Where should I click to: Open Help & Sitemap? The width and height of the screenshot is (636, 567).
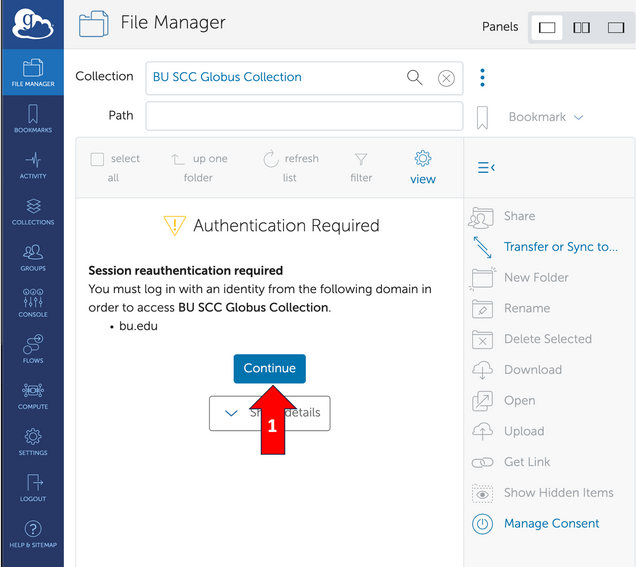(33, 534)
